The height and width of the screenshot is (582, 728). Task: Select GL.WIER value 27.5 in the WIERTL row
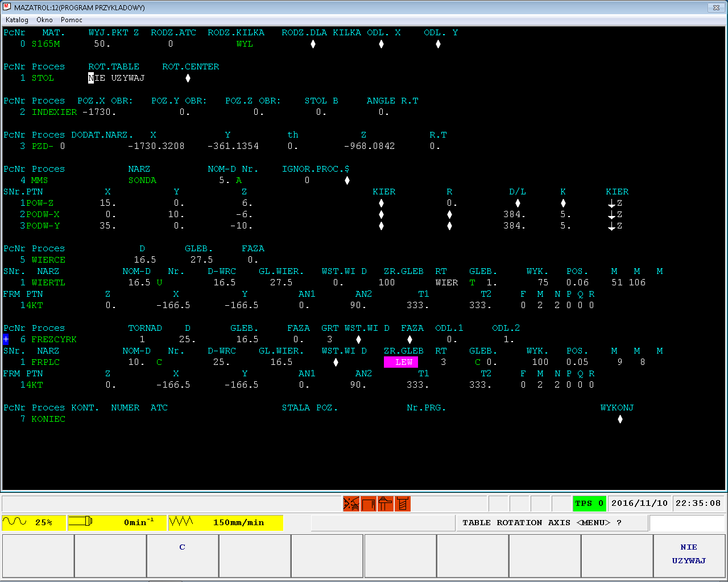point(282,282)
